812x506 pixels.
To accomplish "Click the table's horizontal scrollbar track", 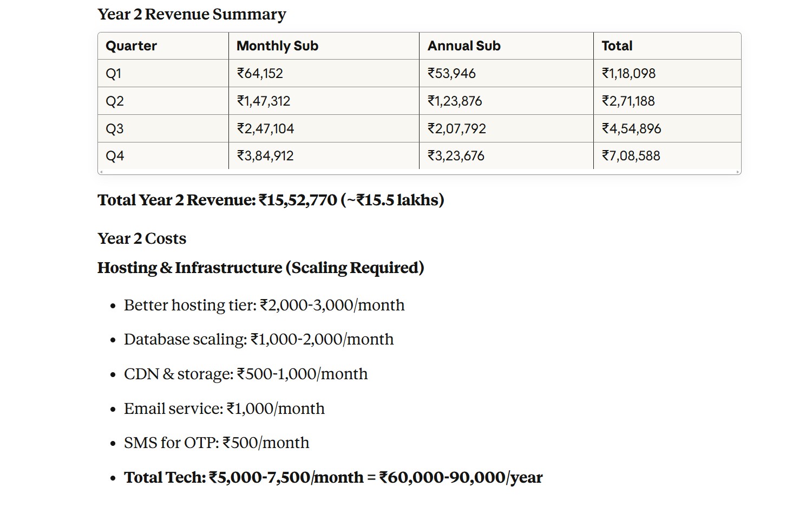I will [x=419, y=172].
